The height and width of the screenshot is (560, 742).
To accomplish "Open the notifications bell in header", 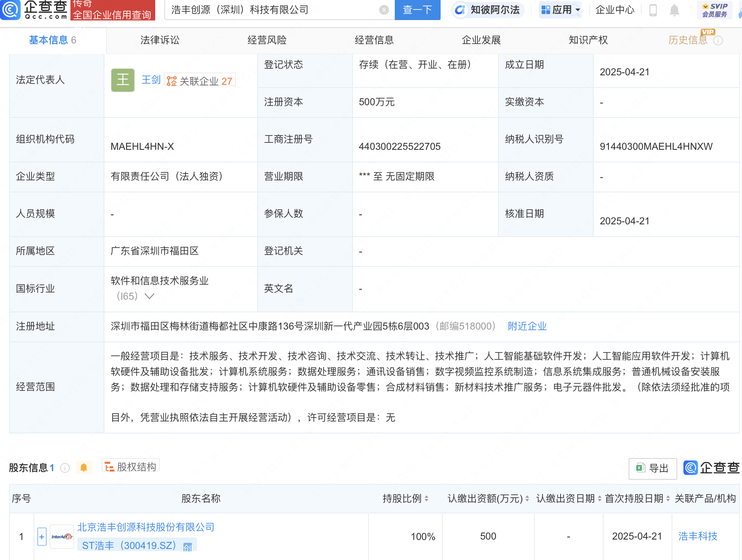I will coord(674,10).
